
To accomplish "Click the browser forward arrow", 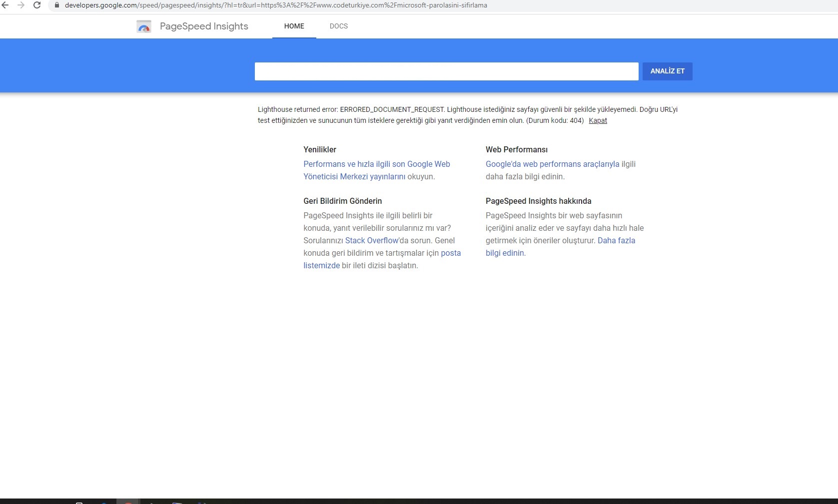I will (21, 5).
